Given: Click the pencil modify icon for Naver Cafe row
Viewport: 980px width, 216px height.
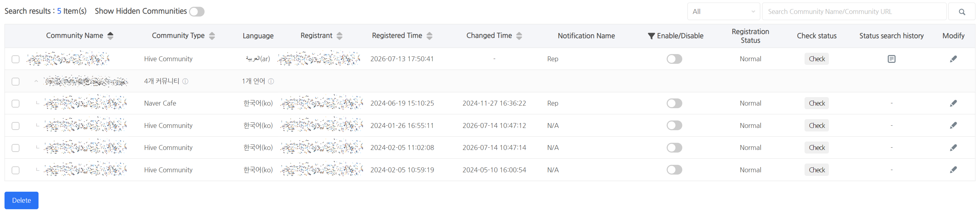Looking at the screenshot, I should click(953, 103).
